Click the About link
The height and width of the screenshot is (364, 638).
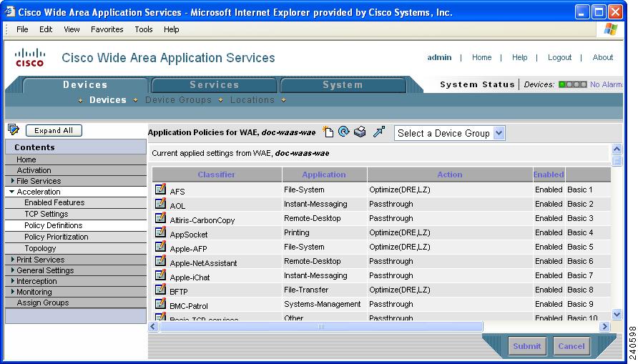click(x=603, y=57)
